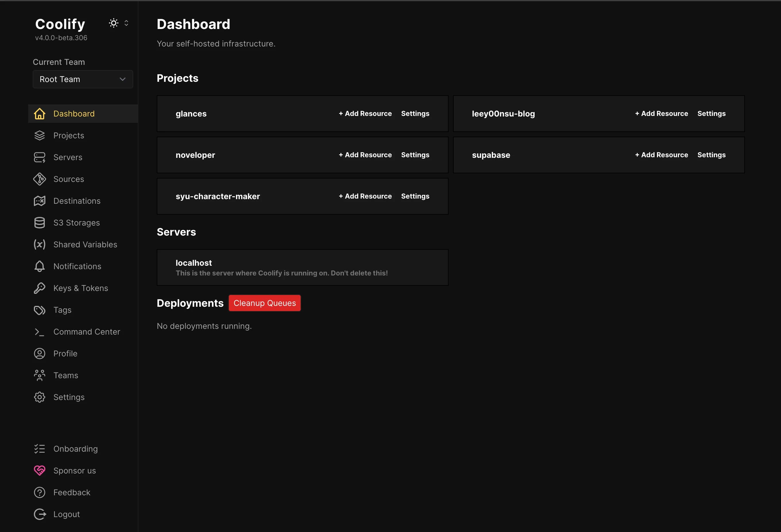The image size is (781, 532).
Task: Open Teams from the sidebar
Action: pyautogui.click(x=65, y=375)
